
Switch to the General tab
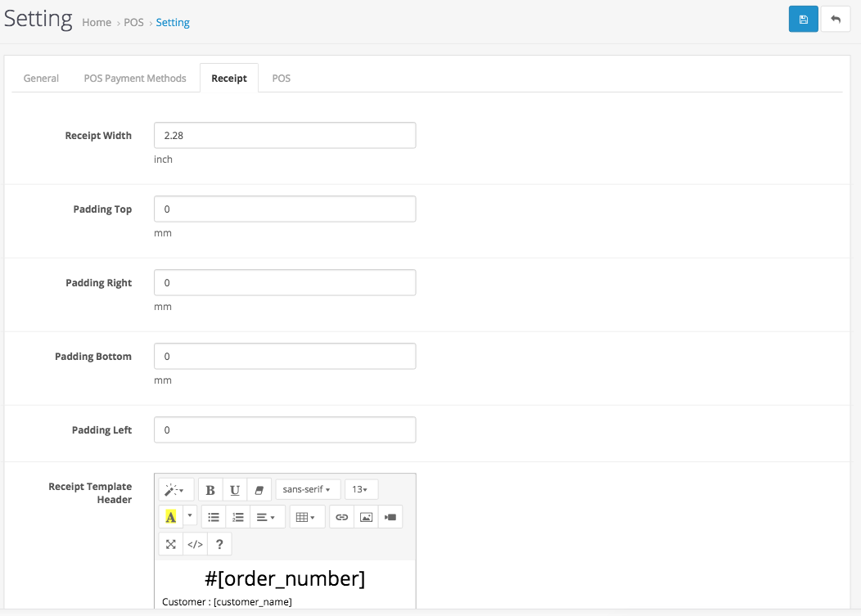[x=41, y=79]
